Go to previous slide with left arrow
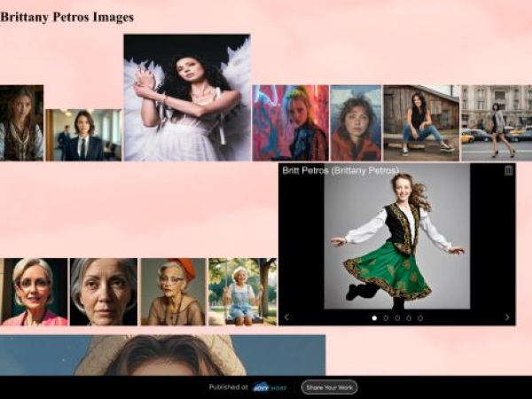532x399 pixels. (x=286, y=317)
